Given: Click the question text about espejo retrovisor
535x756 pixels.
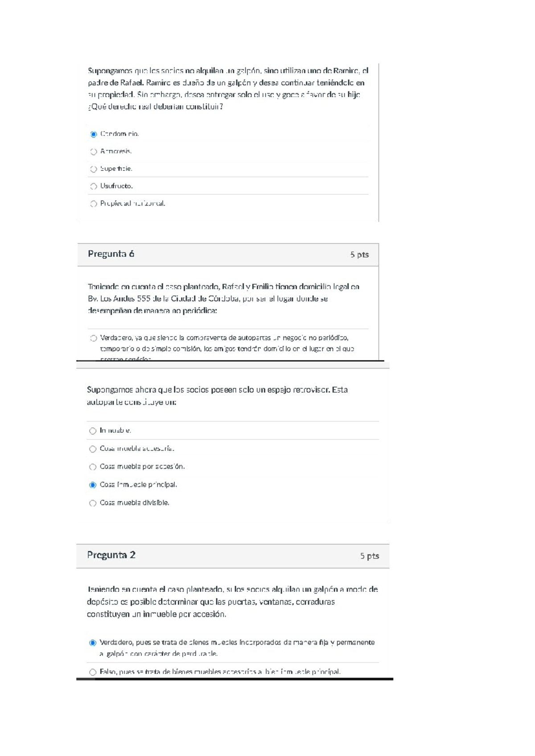Looking at the screenshot, I should click(x=217, y=396).
